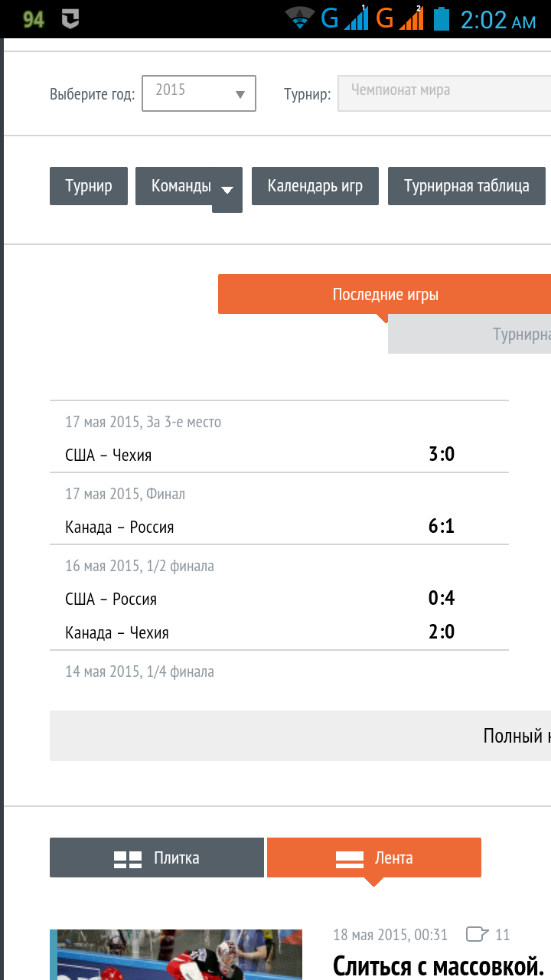Click the comments icon next to 11
This screenshot has width=551, height=980.
(x=477, y=934)
